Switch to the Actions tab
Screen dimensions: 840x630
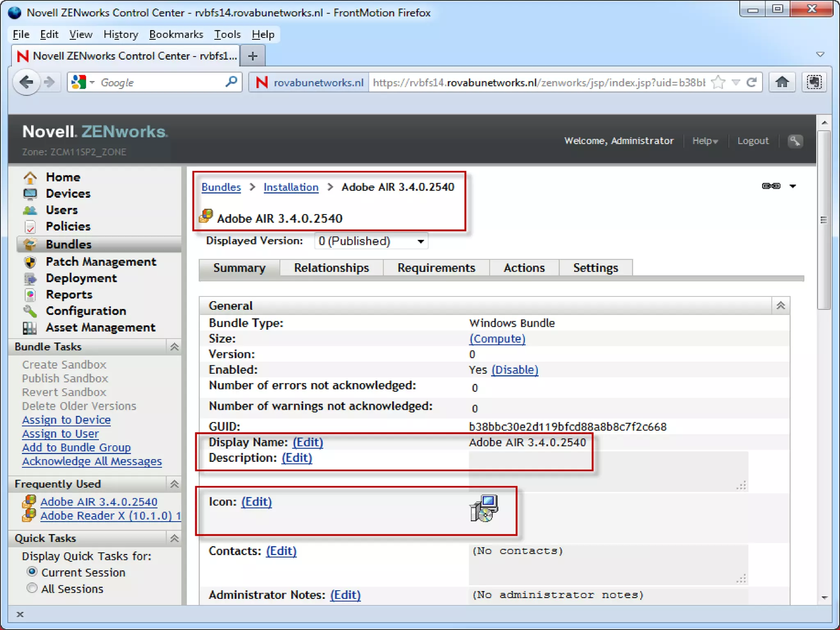[524, 268]
